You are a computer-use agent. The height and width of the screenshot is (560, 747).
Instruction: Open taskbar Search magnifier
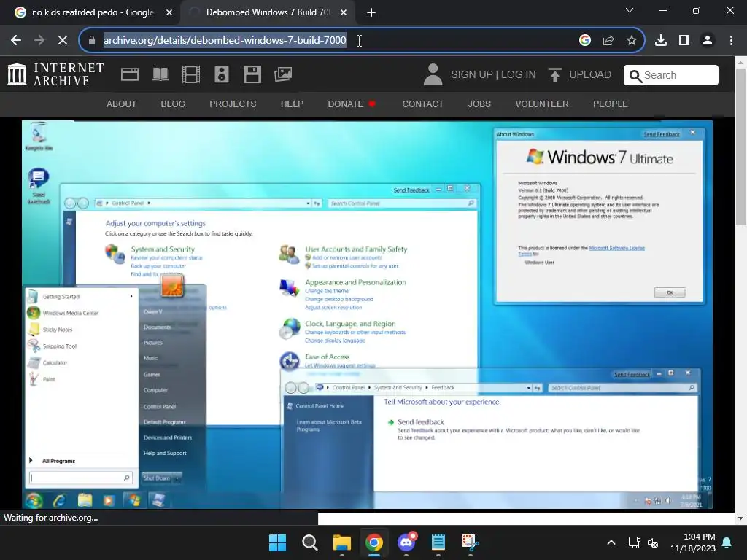point(309,542)
